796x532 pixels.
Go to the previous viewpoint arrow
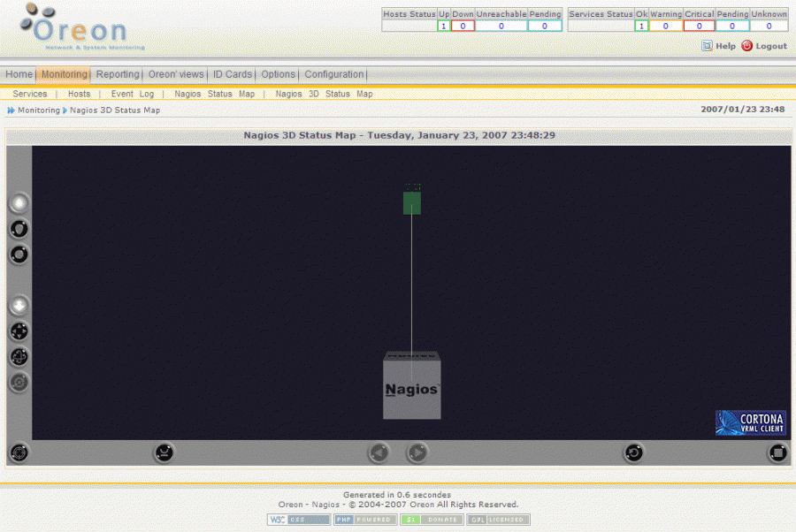(x=379, y=453)
